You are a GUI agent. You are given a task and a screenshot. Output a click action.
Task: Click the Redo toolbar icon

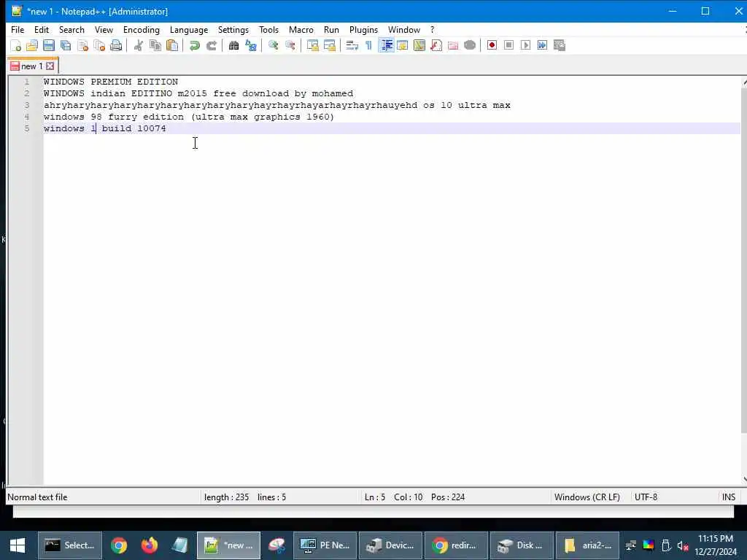211,45
